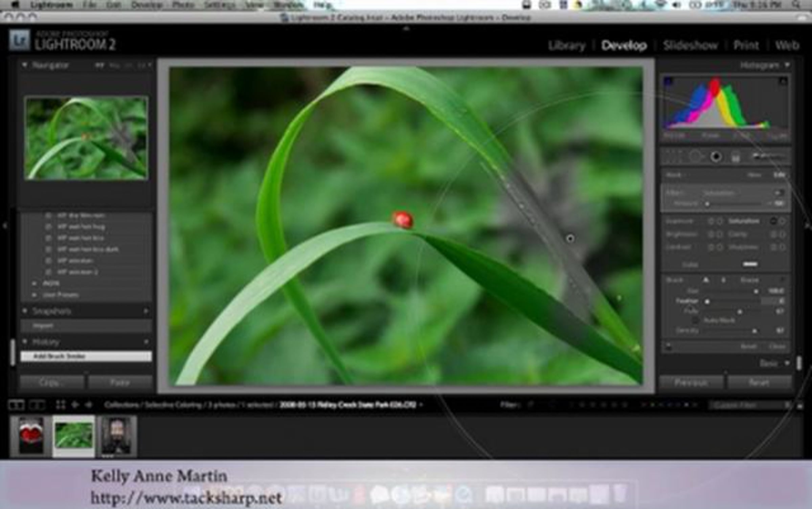
Task: Switch to the Slideshow module
Action: pos(690,45)
